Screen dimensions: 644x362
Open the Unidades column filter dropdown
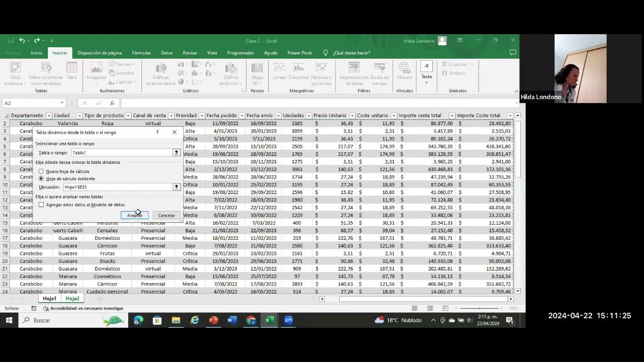click(308, 116)
